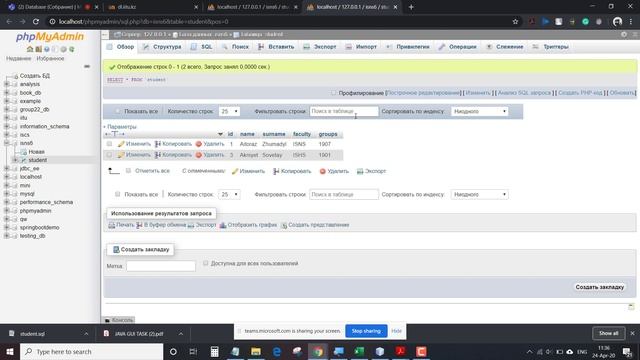This screenshot has width=640, height=360.
Task: Open Calculator from the taskbar
Action: click(214, 351)
